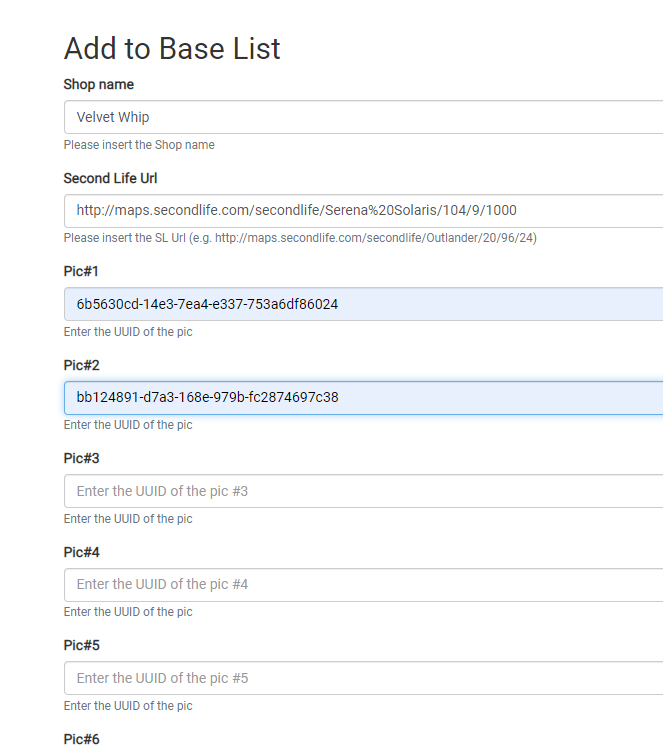Click the help text beneath the Pic#5 field
This screenshot has width=663, height=753.
click(x=128, y=706)
